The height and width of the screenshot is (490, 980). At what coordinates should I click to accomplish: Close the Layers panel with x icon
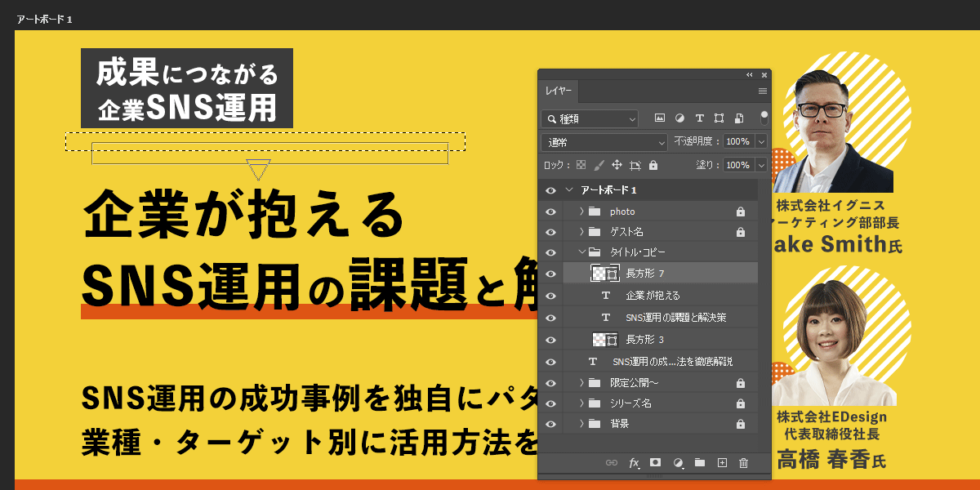pyautogui.click(x=764, y=75)
